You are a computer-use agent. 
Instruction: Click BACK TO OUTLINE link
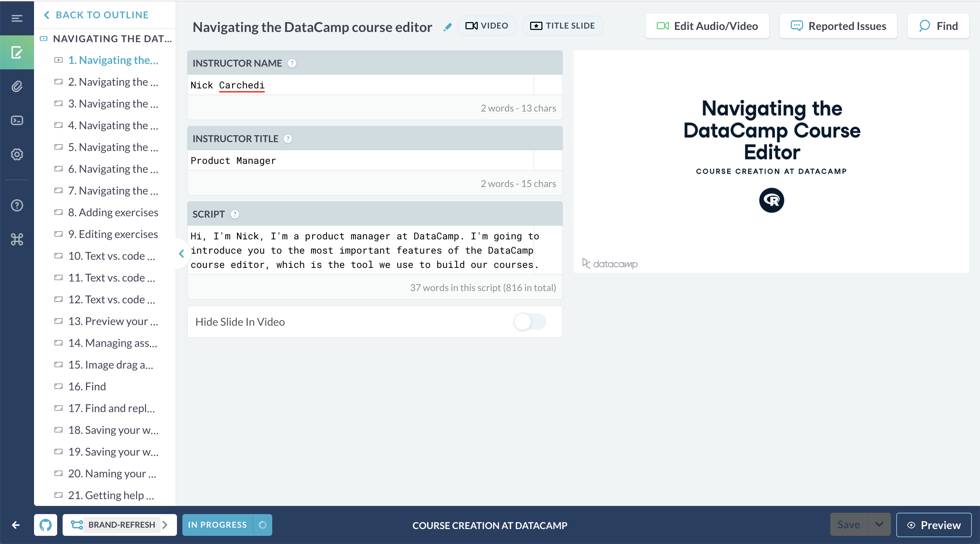(96, 15)
